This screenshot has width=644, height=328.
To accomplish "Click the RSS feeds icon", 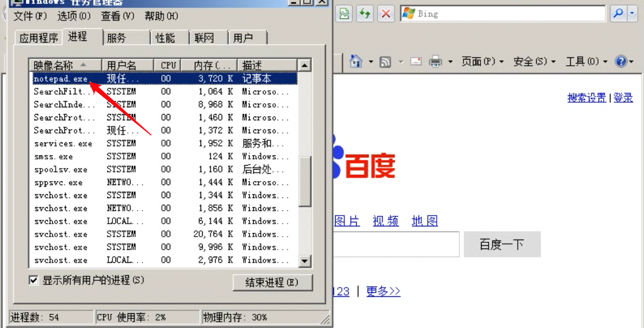I will coord(385,62).
